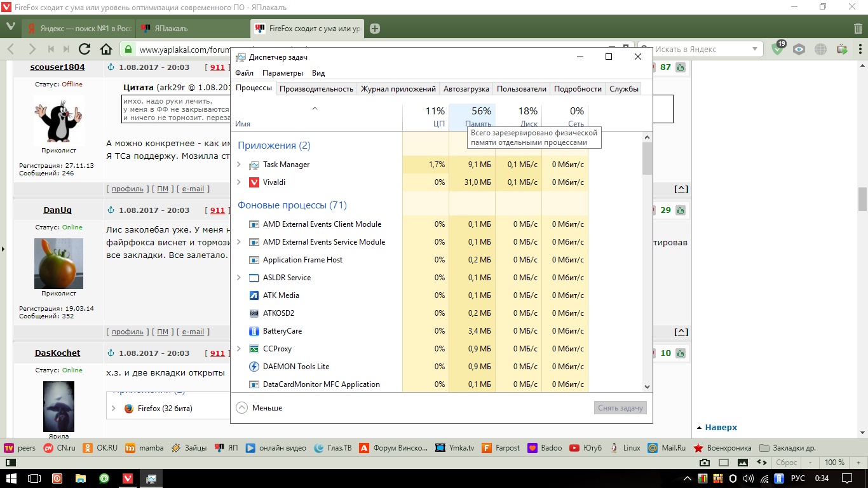Open the page capture camera tool

click(705, 463)
